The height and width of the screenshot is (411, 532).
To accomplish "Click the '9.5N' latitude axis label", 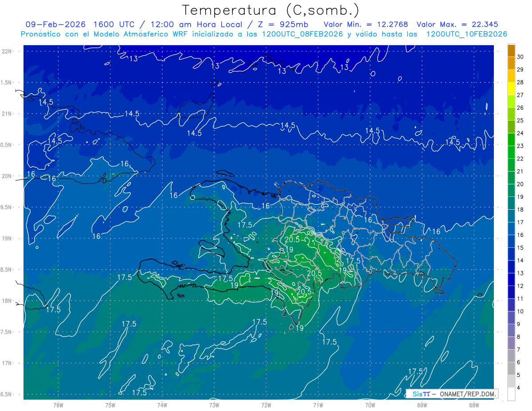I will point(7,207).
